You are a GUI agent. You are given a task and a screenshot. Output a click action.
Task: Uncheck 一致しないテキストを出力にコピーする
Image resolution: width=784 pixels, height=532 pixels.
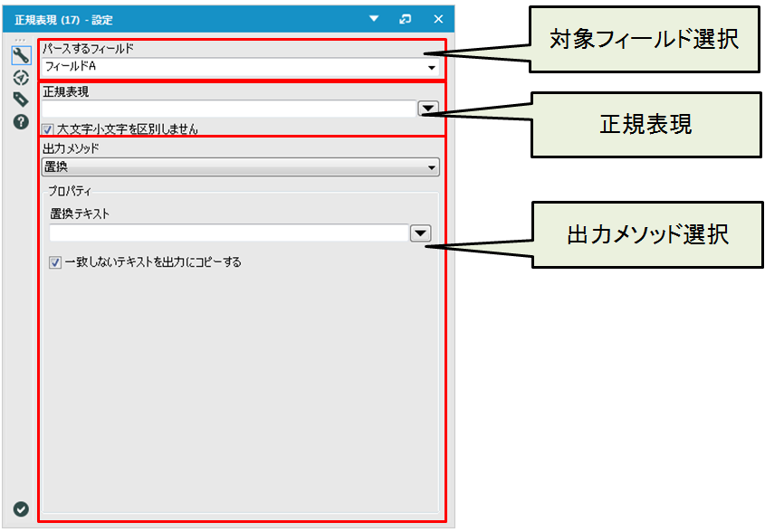click(x=56, y=262)
